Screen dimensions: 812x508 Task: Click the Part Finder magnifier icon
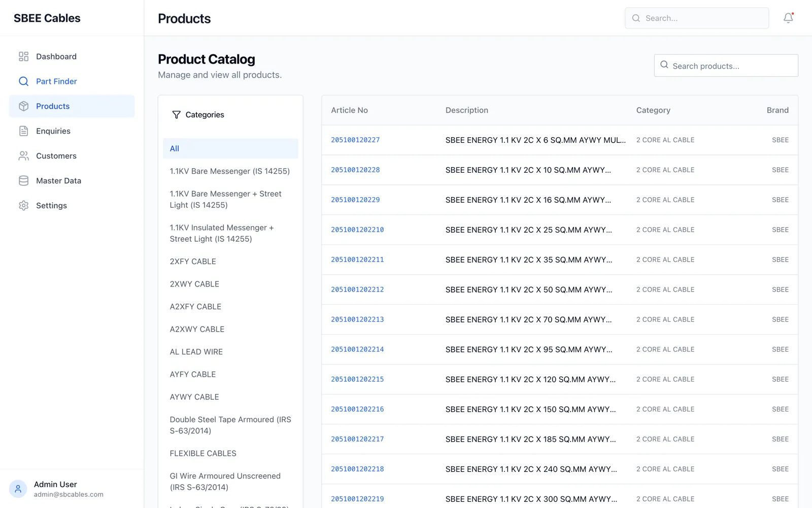23,81
